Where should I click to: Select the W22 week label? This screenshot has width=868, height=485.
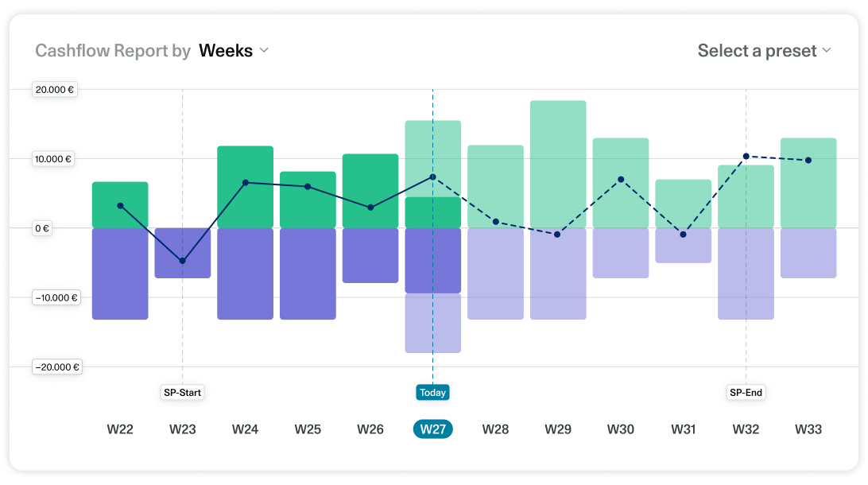tap(120, 429)
